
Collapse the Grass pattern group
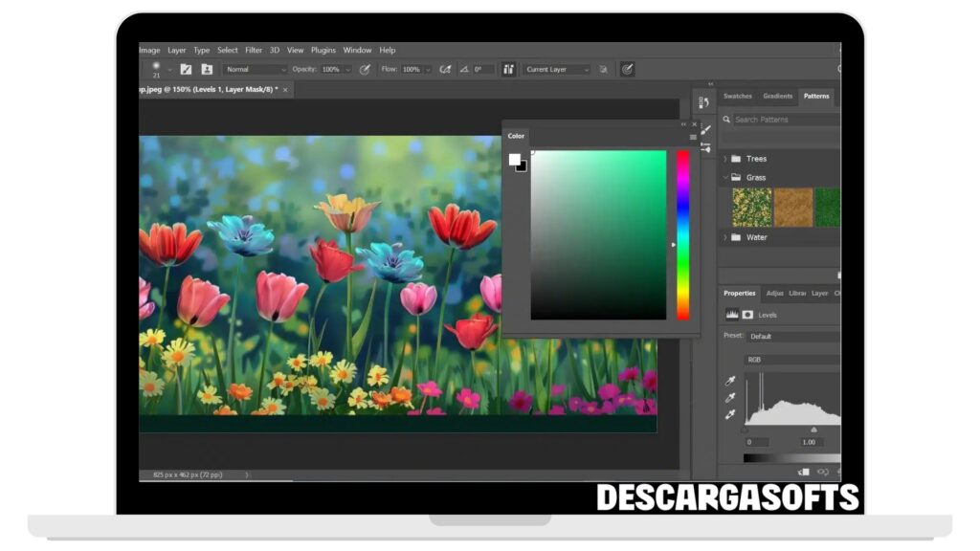pyautogui.click(x=725, y=177)
